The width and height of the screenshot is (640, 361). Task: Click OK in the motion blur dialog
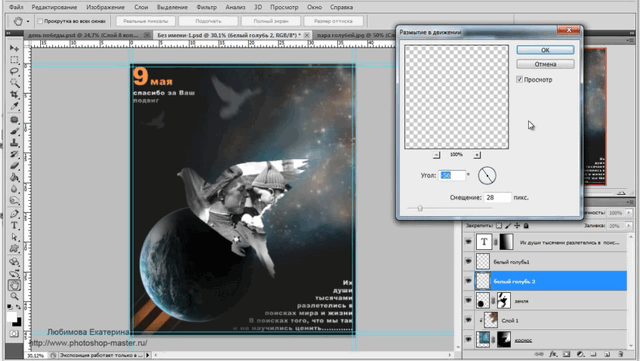tap(545, 50)
